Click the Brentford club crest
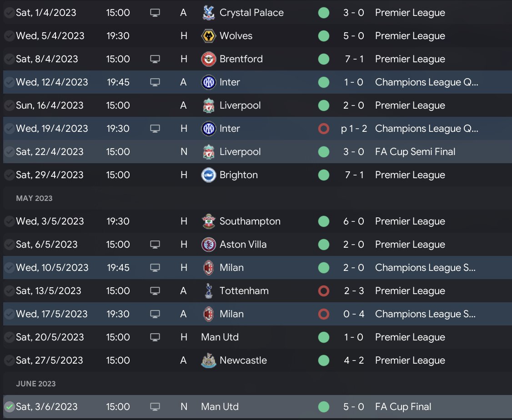The height and width of the screenshot is (420, 512). (208, 59)
